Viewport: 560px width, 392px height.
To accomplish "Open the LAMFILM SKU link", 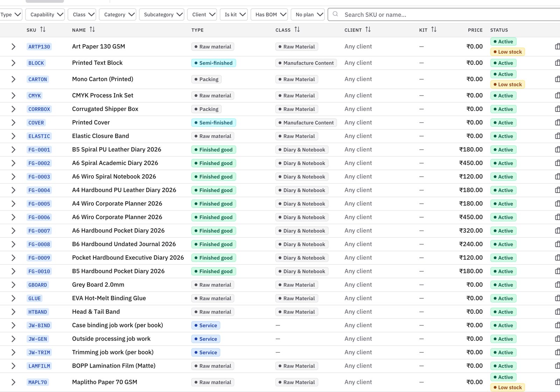I will (x=39, y=366).
